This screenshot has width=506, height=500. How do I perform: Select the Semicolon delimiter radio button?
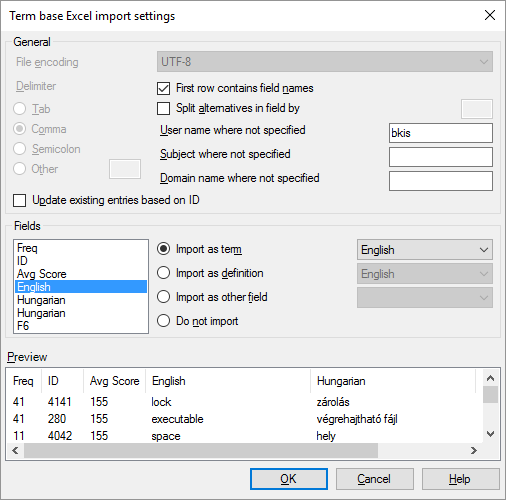(19, 149)
